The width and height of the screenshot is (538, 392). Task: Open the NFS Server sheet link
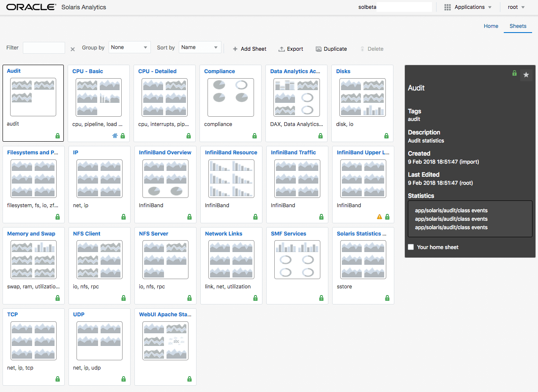(x=153, y=233)
